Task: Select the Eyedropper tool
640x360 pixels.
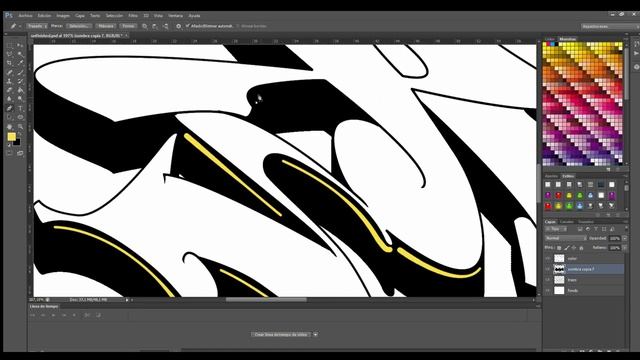Action: point(20,63)
